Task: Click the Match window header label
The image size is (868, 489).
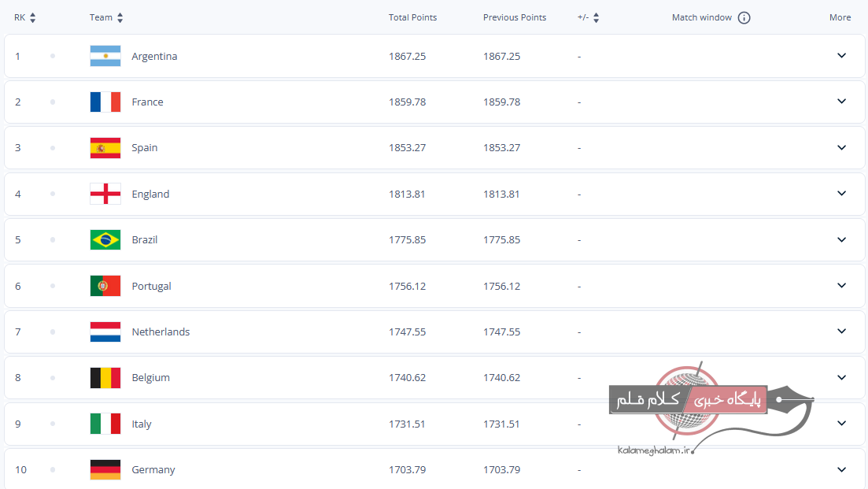Action: (x=701, y=18)
